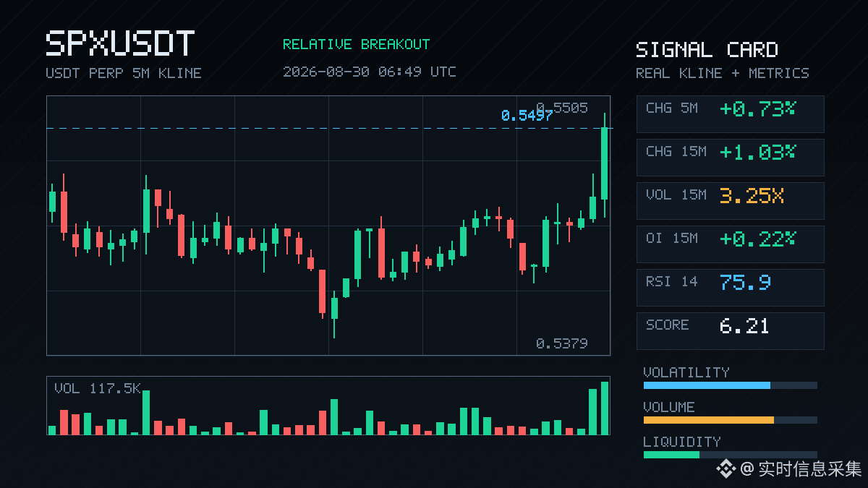Select the RSI 14 75.9 metric card

coord(731,288)
